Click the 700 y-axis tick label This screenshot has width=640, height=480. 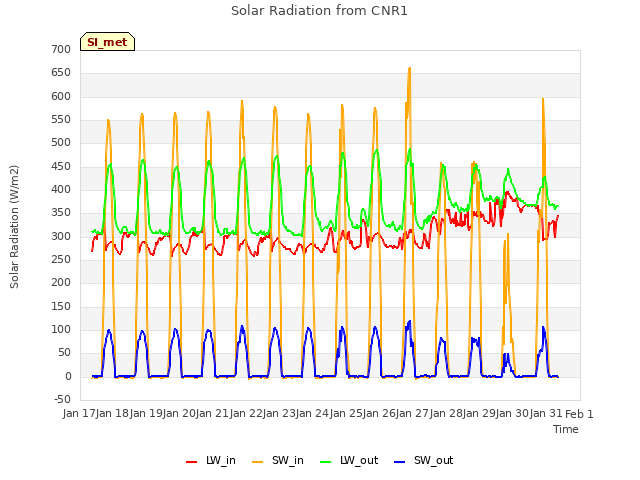pyautogui.click(x=61, y=49)
